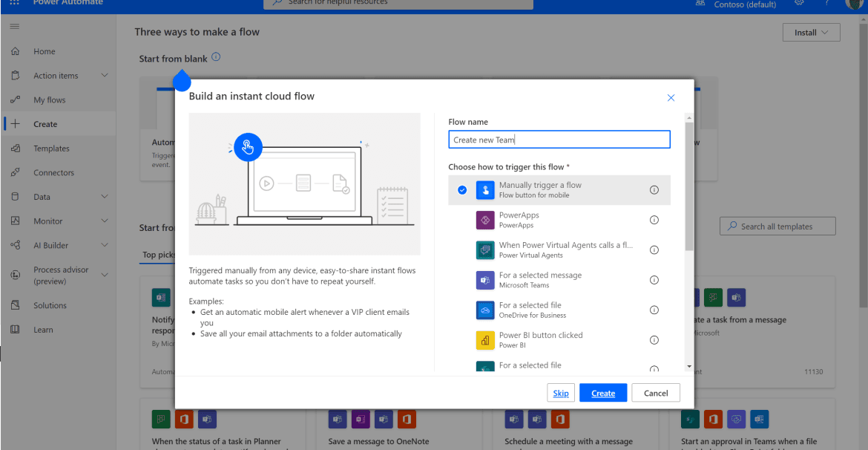
Task: Open Schedule a meeting with a message template
Action: (x=568, y=442)
